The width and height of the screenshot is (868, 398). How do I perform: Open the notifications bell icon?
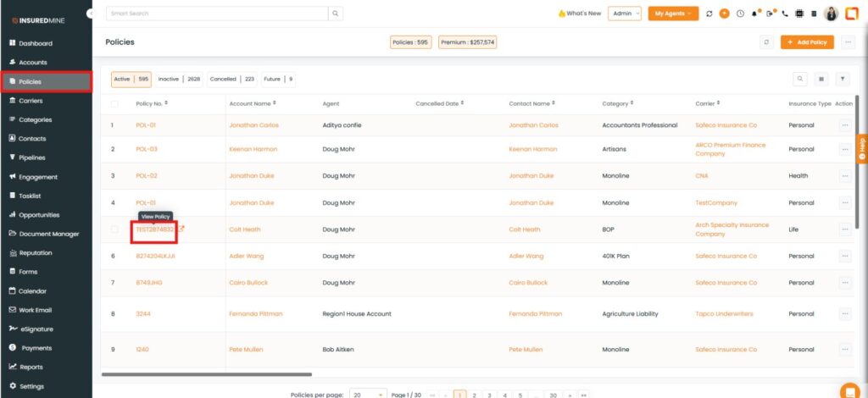pyautogui.click(x=755, y=14)
